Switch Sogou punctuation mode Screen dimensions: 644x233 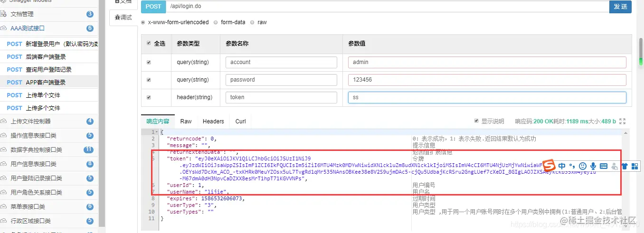tap(572, 166)
